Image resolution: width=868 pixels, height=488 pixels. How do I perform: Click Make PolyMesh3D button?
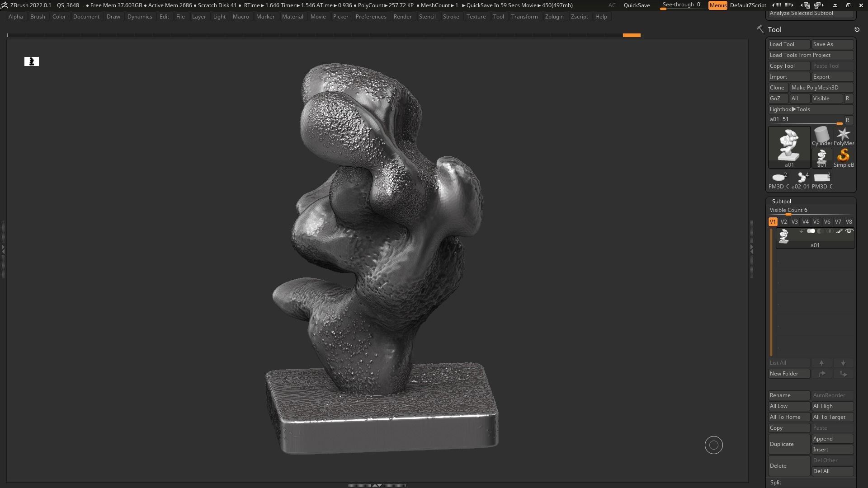[821, 88]
